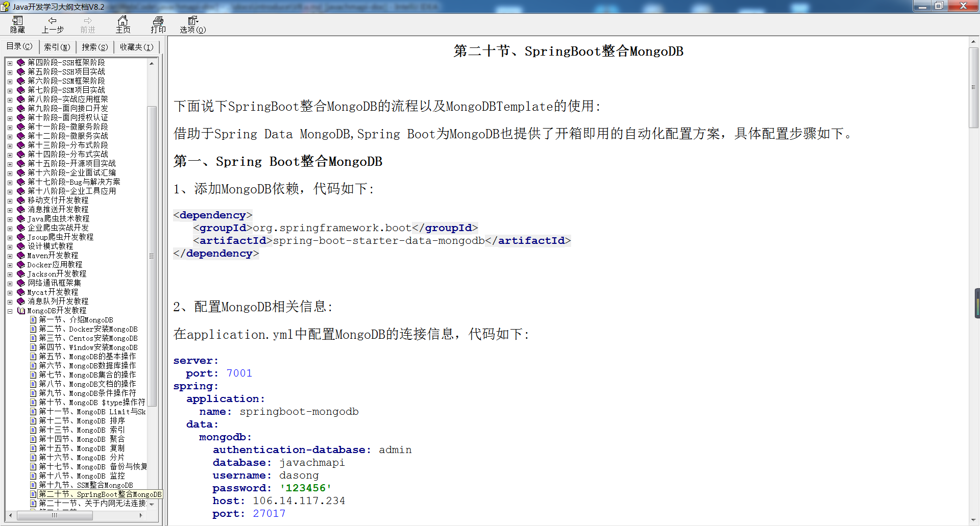Click the book icon of 第九阶段-面向接口开发
Screen dimensions: 980x526
pos(21,108)
